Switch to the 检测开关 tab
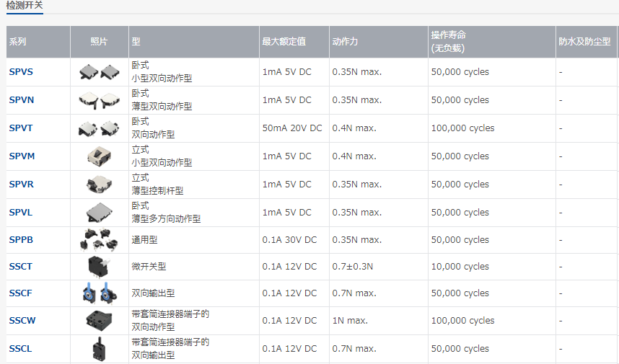This screenshot has width=619, height=364. [x=24, y=5]
